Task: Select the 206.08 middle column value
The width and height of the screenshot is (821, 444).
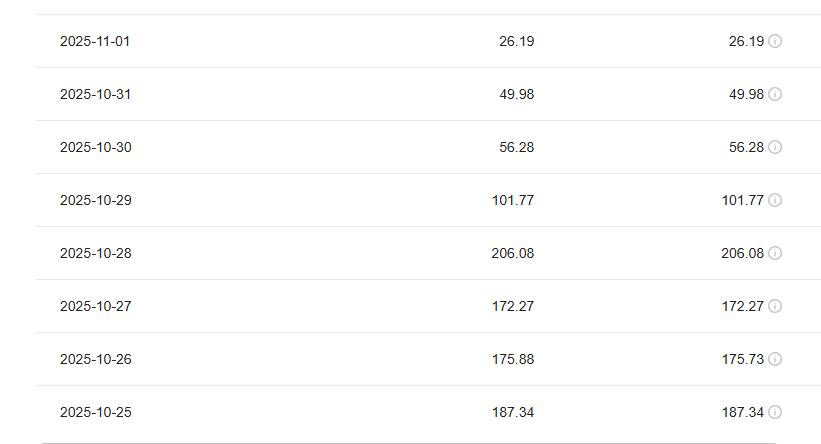Action: tap(513, 253)
